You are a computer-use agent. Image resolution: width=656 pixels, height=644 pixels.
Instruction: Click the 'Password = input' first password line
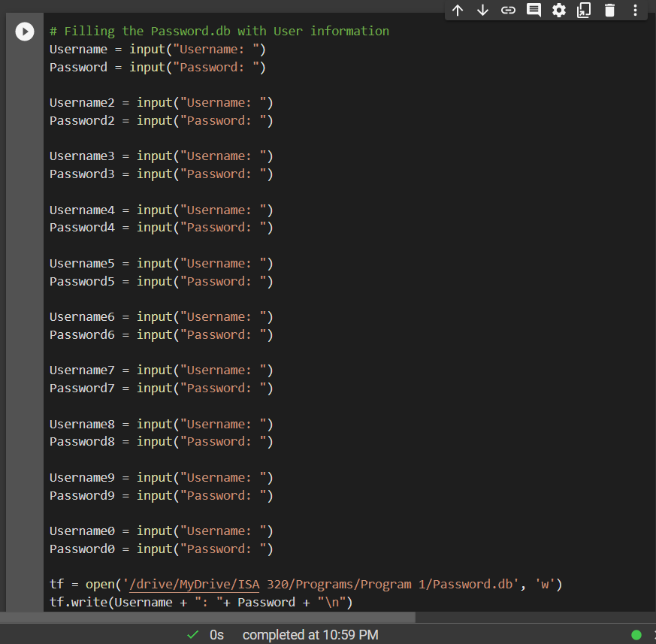158,68
